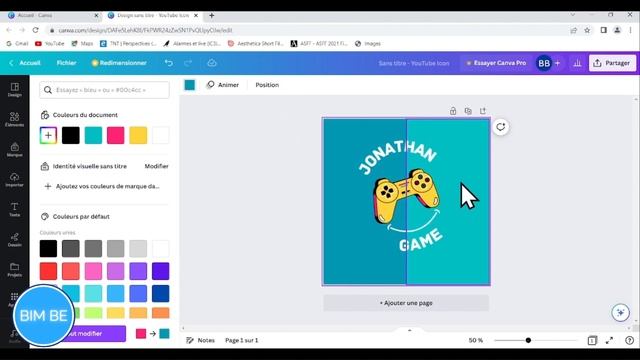The image size is (640, 360).
Task: Open the Importer sidebar panel
Action: pyautogui.click(x=15, y=180)
